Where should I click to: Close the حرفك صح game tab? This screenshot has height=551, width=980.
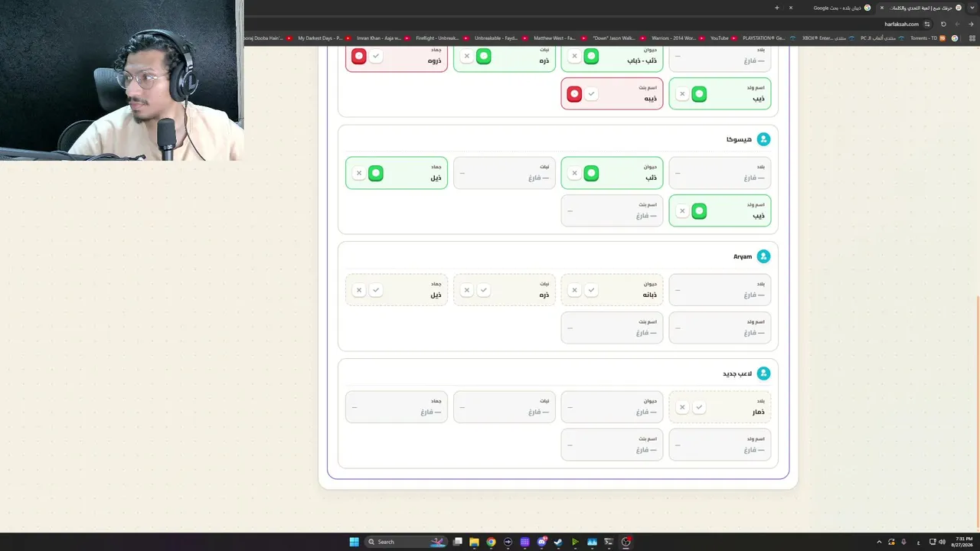click(x=881, y=8)
